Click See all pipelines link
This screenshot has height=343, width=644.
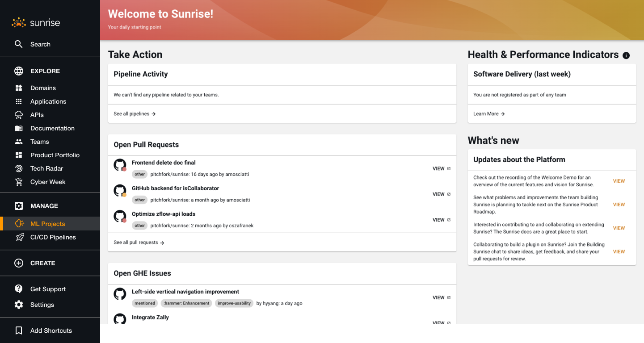[x=135, y=114]
